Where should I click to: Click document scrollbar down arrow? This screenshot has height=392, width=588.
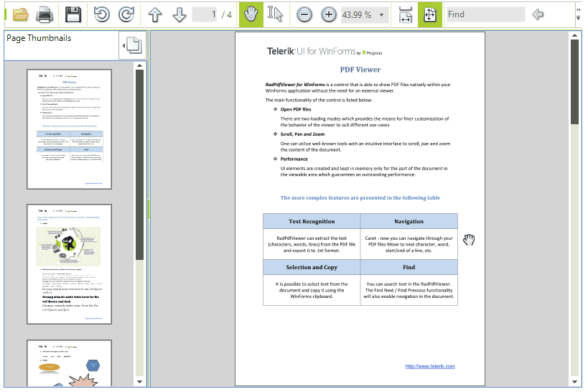[574, 382]
